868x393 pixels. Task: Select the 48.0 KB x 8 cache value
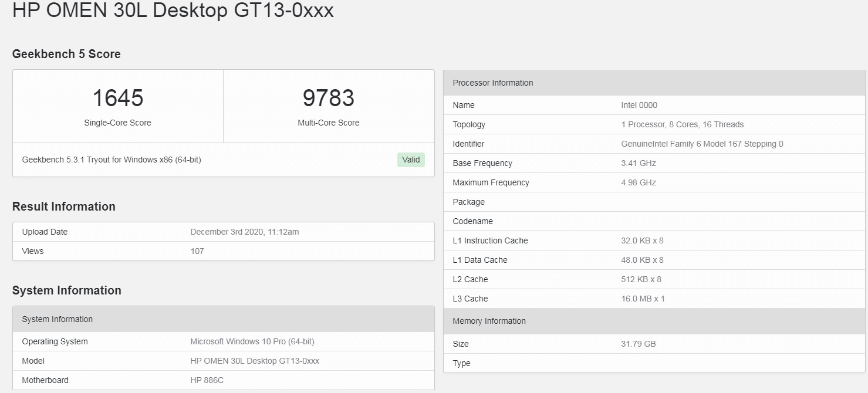point(643,260)
